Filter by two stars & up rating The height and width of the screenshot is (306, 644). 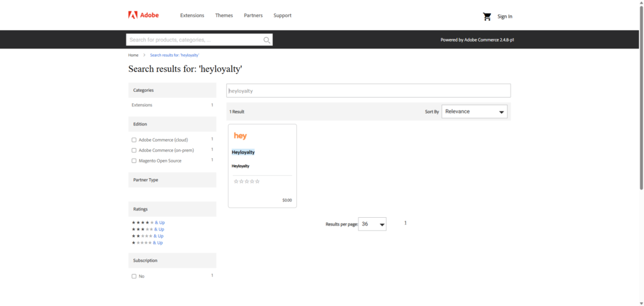pyautogui.click(x=148, y=236)
